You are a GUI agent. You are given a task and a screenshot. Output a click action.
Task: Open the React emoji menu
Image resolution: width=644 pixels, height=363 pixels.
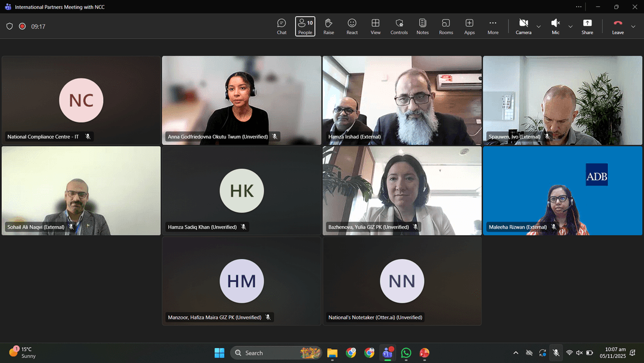point(352,26)
